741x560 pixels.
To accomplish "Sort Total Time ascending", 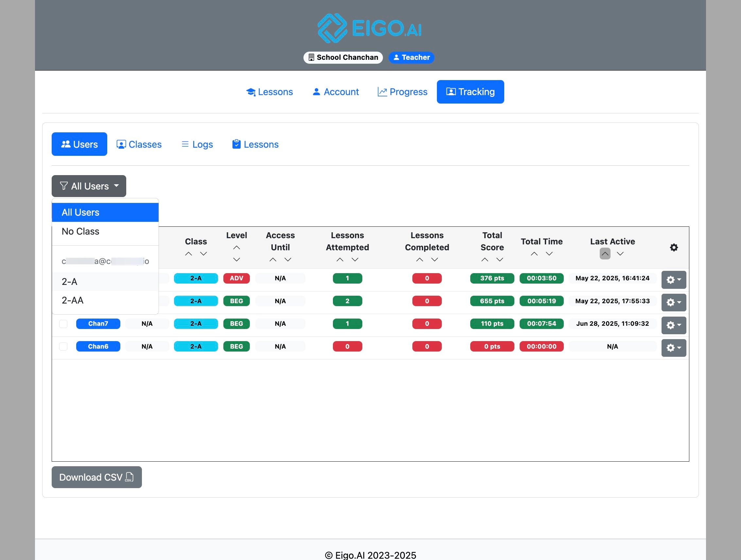I will [534, 254].
